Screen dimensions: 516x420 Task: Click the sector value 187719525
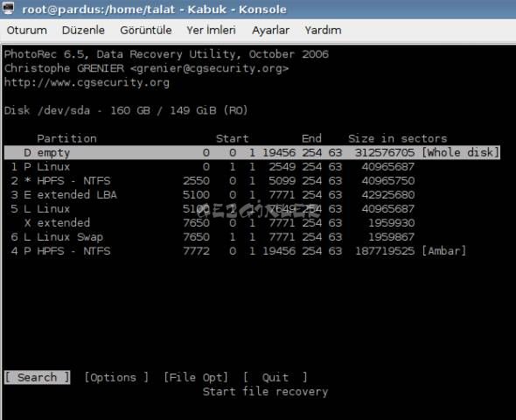(x=385, y=251)
